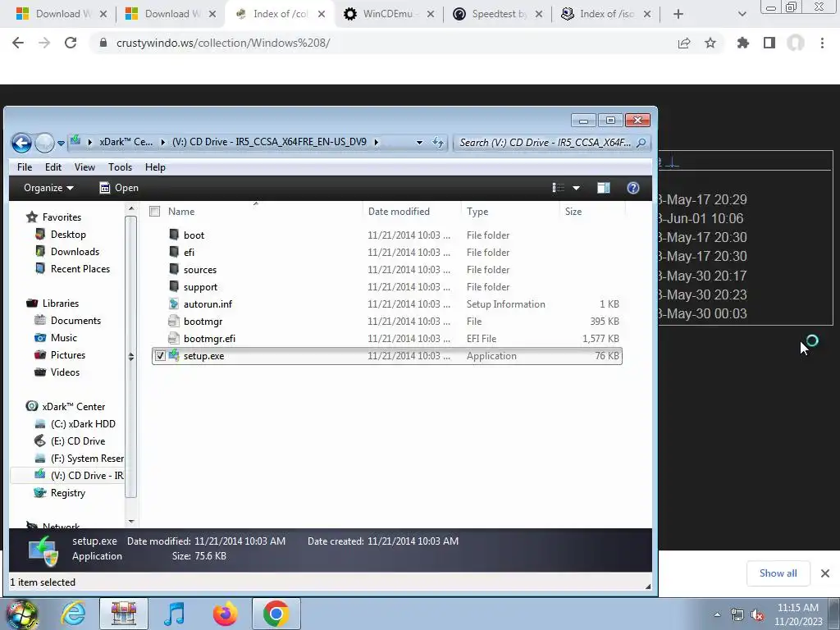Select the sources folder icon
The height and width of the screenshot is (630, 840).
coord(174,269)
